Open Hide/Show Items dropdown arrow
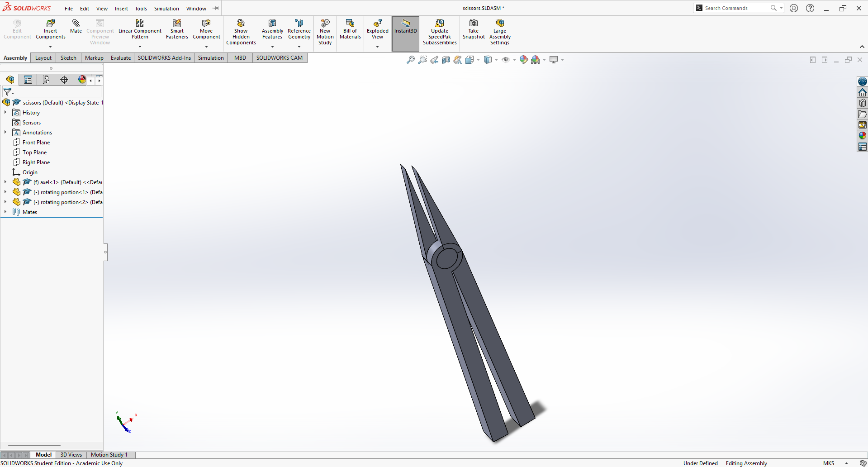Viewport: 868px width, 467px height. point(514,60)
